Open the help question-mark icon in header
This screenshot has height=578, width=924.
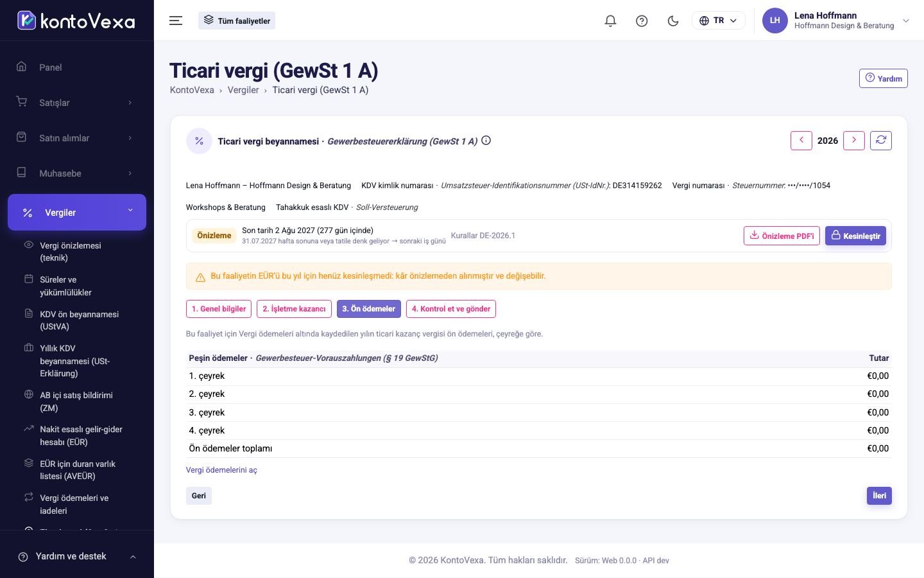point(642,21)
